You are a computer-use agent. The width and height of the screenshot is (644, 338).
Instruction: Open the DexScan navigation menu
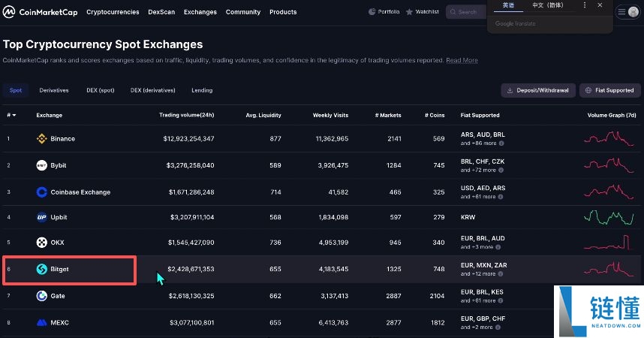point(161,12)
